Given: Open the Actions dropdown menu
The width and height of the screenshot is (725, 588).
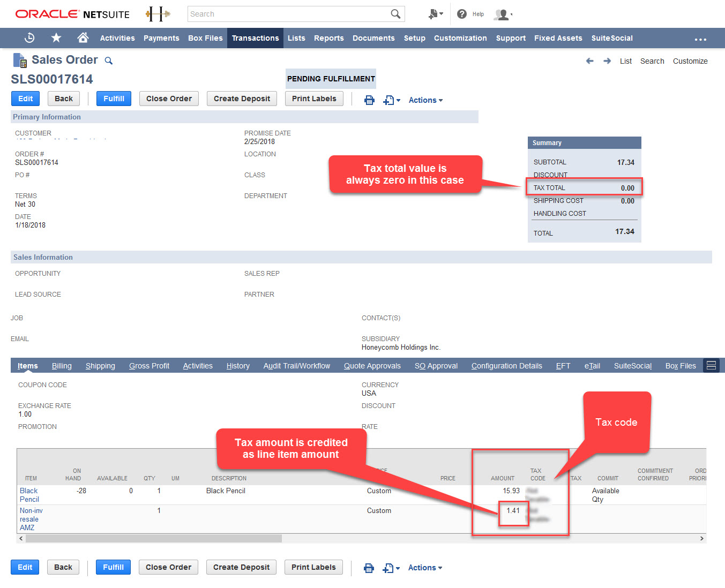Looking at the screenshot, I should (x=425, y=100).
